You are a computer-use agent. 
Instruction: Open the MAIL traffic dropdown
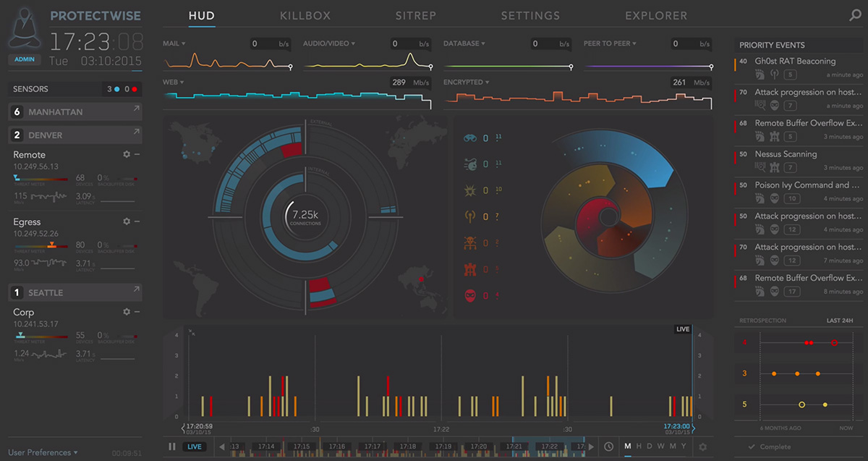174,43
